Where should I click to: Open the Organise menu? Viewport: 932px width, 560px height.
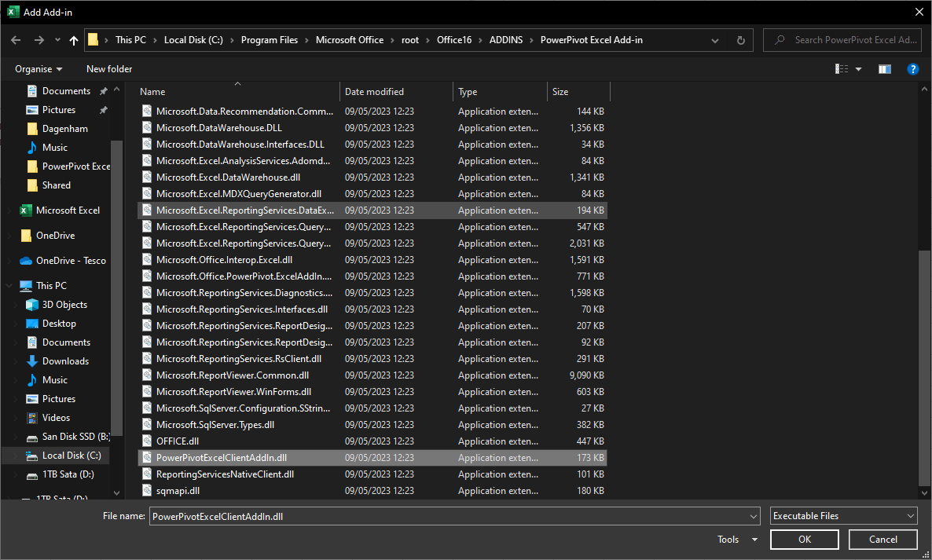click(39, 69)
